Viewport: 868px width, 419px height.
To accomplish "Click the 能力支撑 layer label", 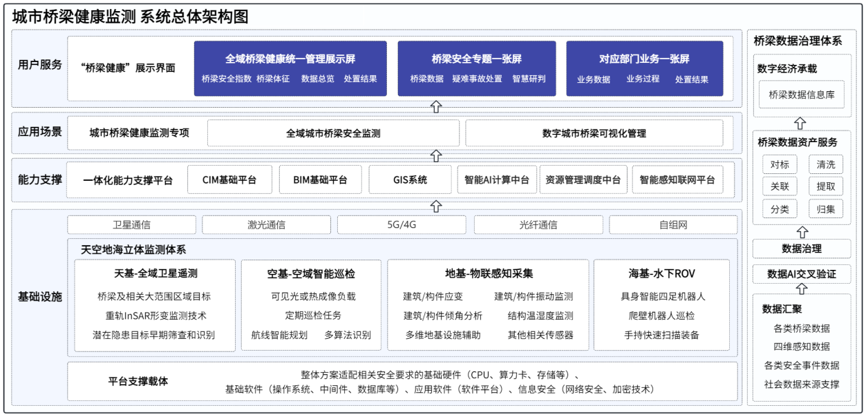I will tap(40, 179).
